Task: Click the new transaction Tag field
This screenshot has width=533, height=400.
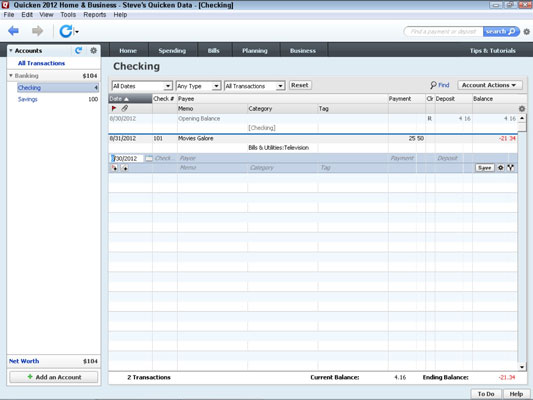Action: (x=353, y=168)
